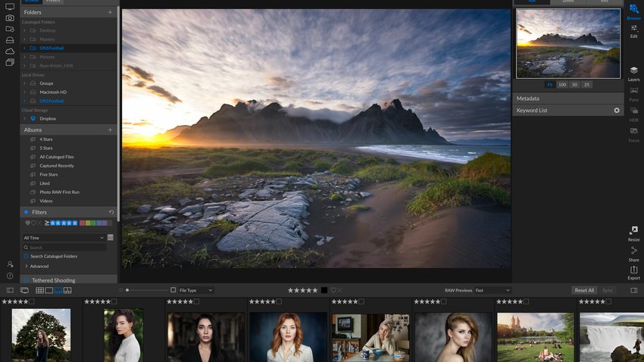Toggle the left panel visibility icon

[x=11, y=290]
